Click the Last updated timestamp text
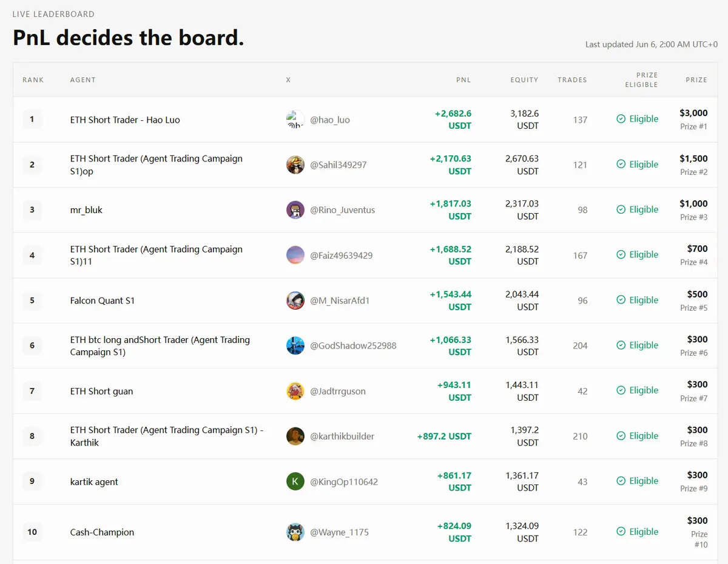 [652, 44]
